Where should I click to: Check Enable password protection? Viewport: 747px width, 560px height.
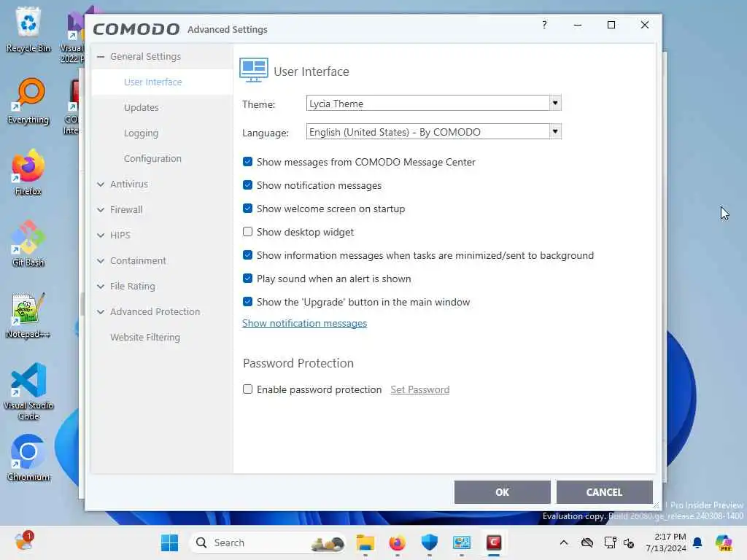247,389
